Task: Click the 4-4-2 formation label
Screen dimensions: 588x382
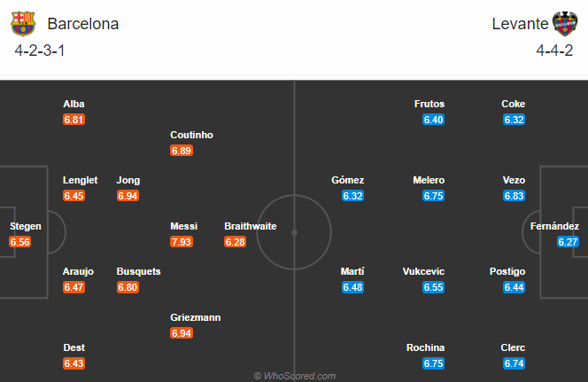Action: 554,51
